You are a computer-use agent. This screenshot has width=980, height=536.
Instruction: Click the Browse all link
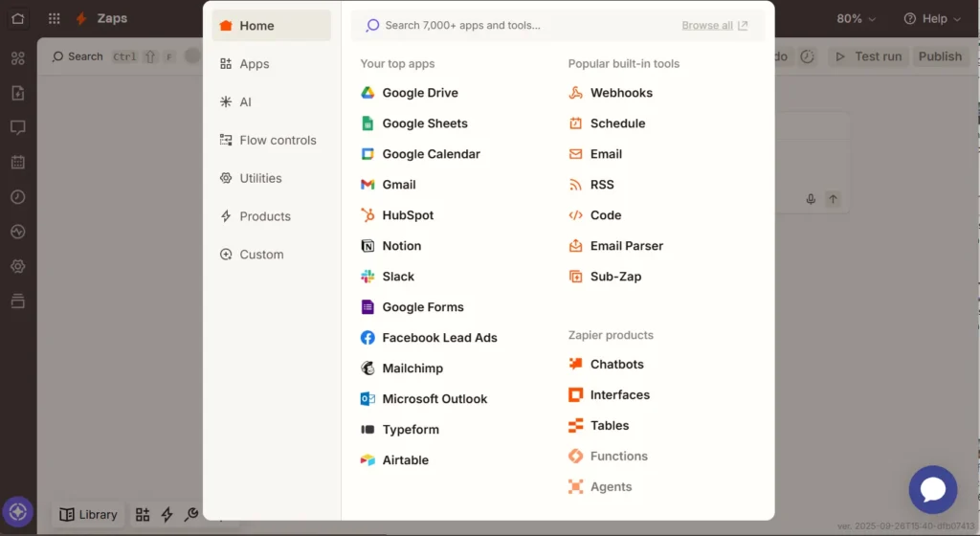[714, 26]
